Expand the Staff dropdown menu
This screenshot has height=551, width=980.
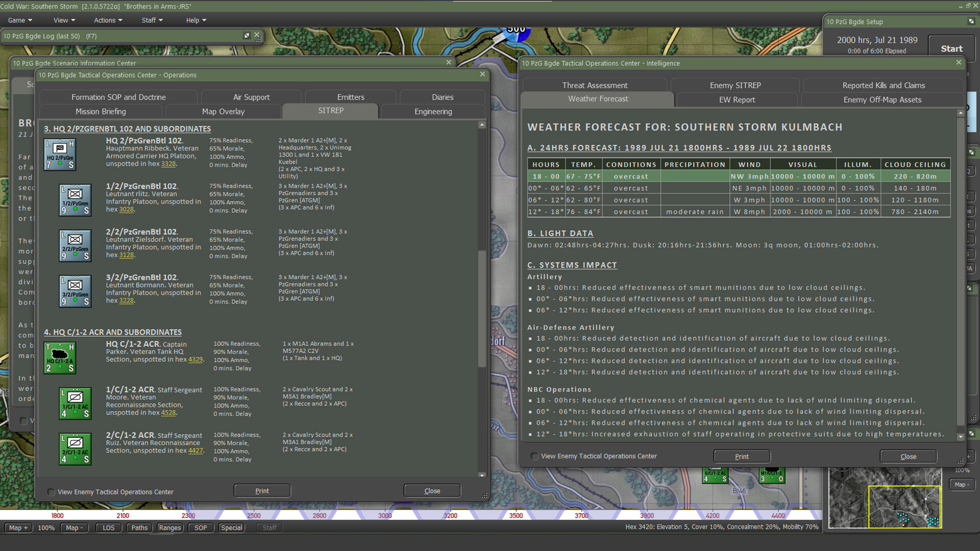point(151,20)
